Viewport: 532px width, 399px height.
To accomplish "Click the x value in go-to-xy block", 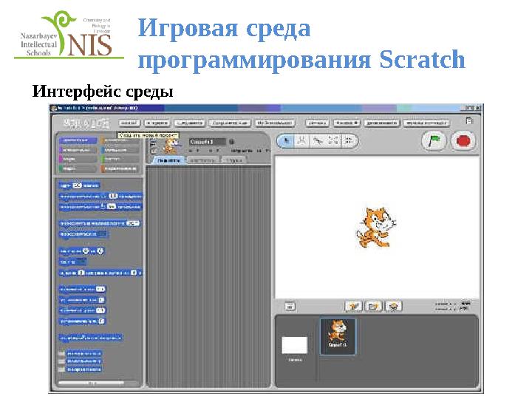I will 86,251.
